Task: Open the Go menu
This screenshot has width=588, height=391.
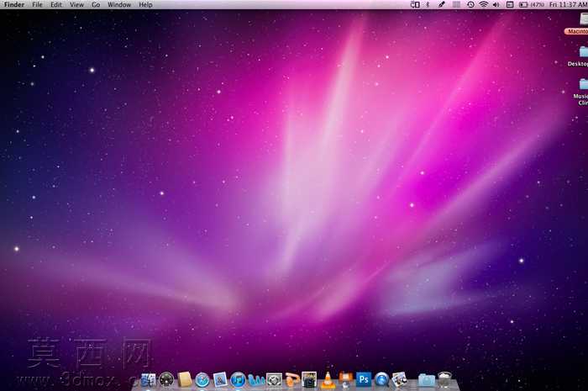Action: point(96,4)
